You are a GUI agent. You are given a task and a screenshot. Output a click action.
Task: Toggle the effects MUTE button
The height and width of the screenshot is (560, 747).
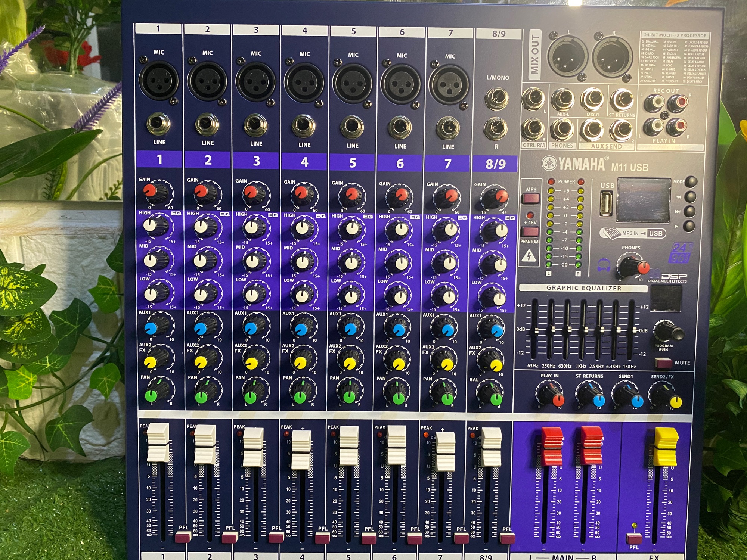tap(663, 363)
